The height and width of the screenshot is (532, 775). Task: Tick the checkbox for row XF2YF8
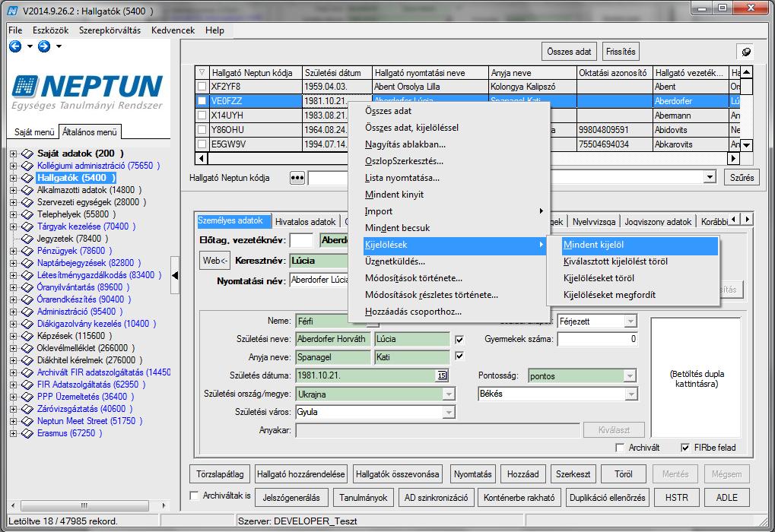click(x=202, y=87)
